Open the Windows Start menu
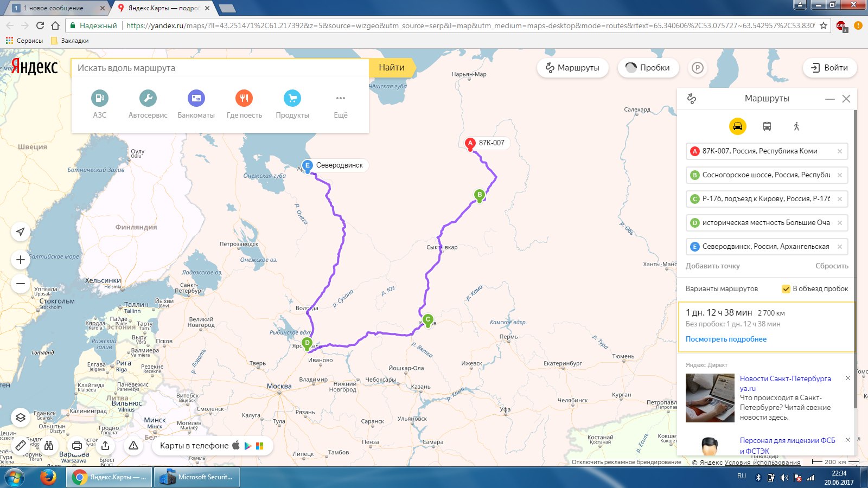 click(x=15, y=478)
